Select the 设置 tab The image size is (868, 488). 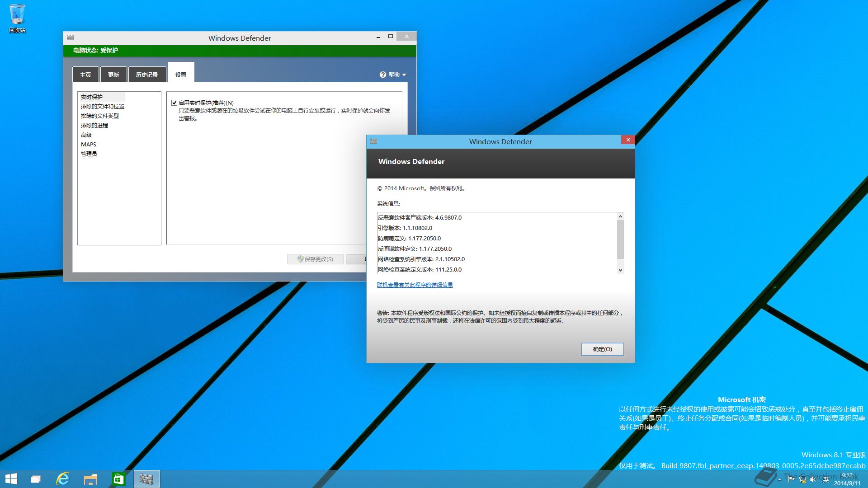coord(181,73)
